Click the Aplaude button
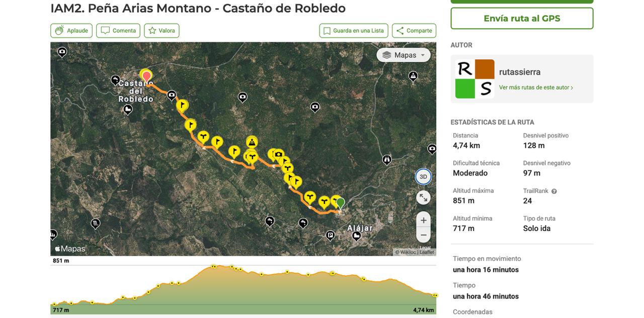 pos(71,31)
